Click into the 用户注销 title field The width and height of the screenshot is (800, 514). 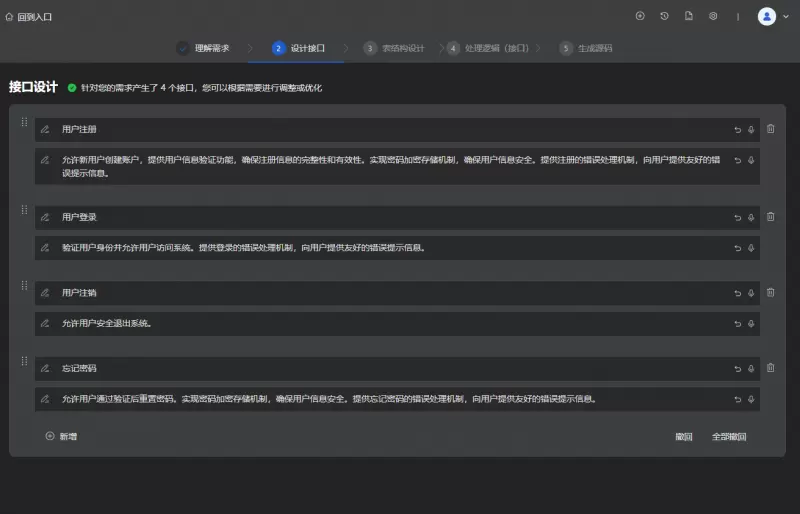coord(397,293)
